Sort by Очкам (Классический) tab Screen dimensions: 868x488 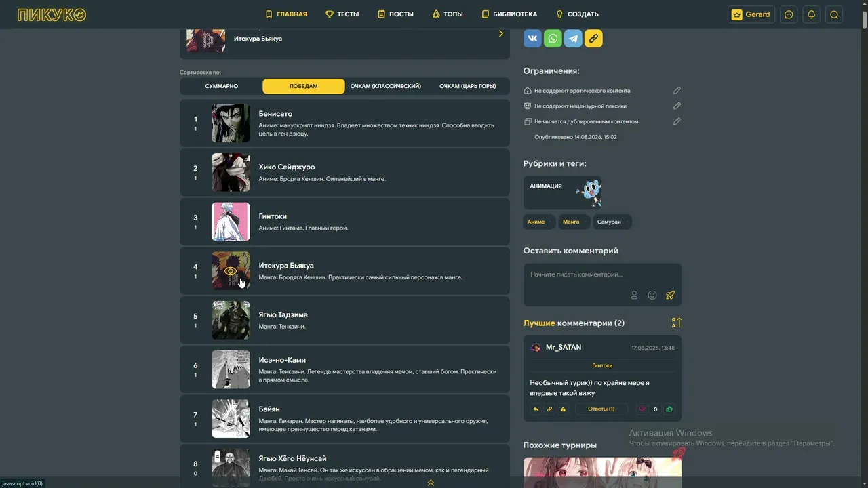386,86
